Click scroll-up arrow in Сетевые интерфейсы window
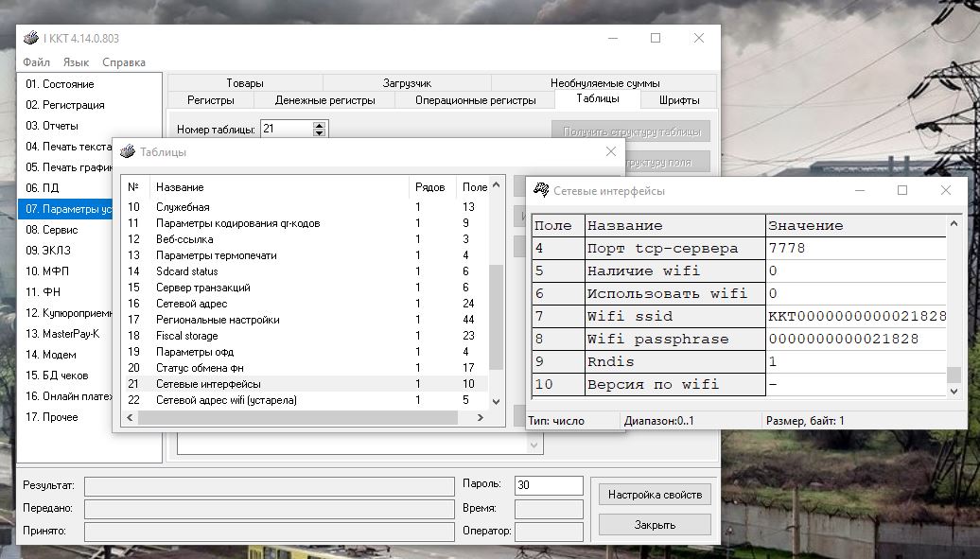The image size is (980, 559). [954, 223]
